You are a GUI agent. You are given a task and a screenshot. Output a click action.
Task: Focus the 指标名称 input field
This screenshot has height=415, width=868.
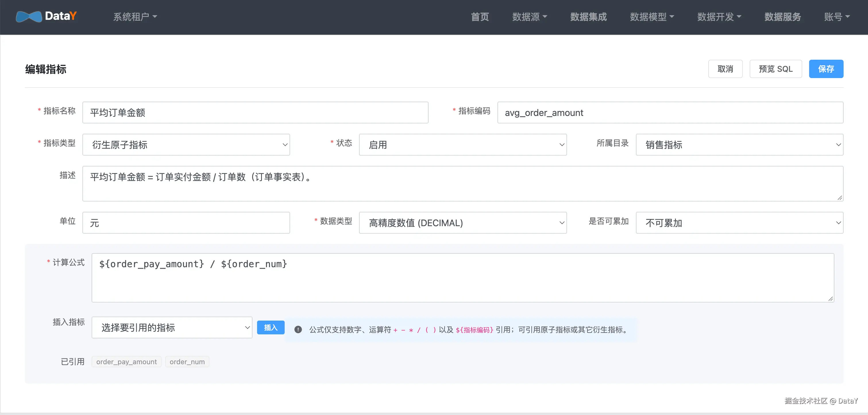255,113
